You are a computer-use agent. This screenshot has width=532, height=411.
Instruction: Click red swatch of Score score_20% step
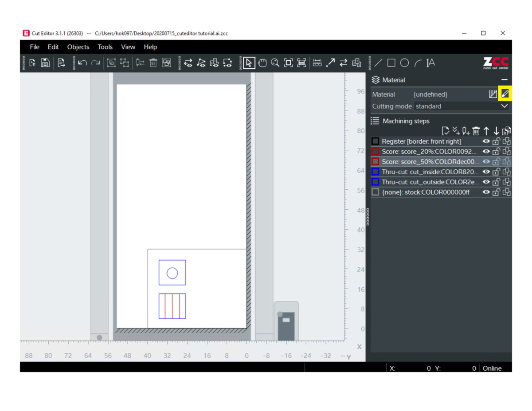click(375, 152)
